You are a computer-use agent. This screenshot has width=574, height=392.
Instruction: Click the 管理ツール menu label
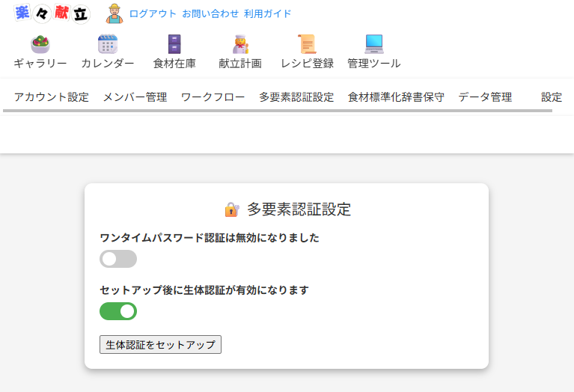(373, 64)
